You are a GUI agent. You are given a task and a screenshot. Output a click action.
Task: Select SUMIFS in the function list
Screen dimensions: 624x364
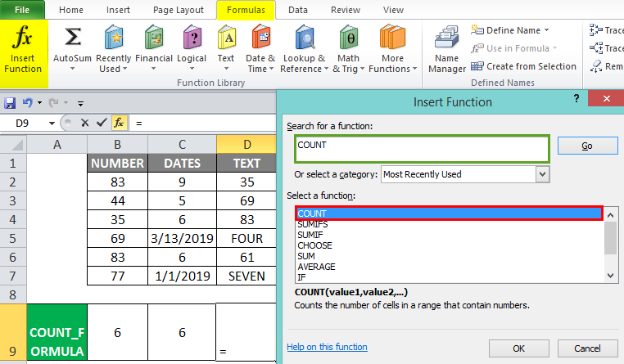(449, 224)
